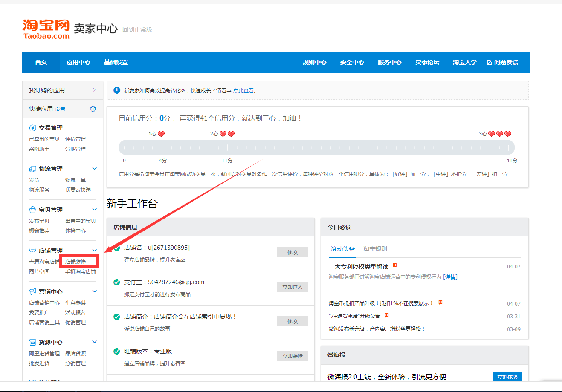This screenshot has height=392, width=562.
Task: Click the 营销中心 megaphone icon
Action: (32, 291)
